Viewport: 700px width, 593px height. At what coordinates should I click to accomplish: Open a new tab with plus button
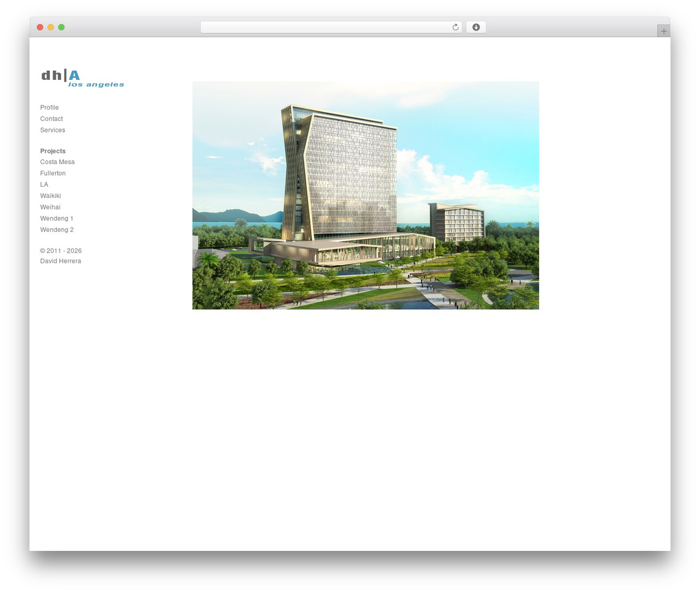[x=663, y=31]
